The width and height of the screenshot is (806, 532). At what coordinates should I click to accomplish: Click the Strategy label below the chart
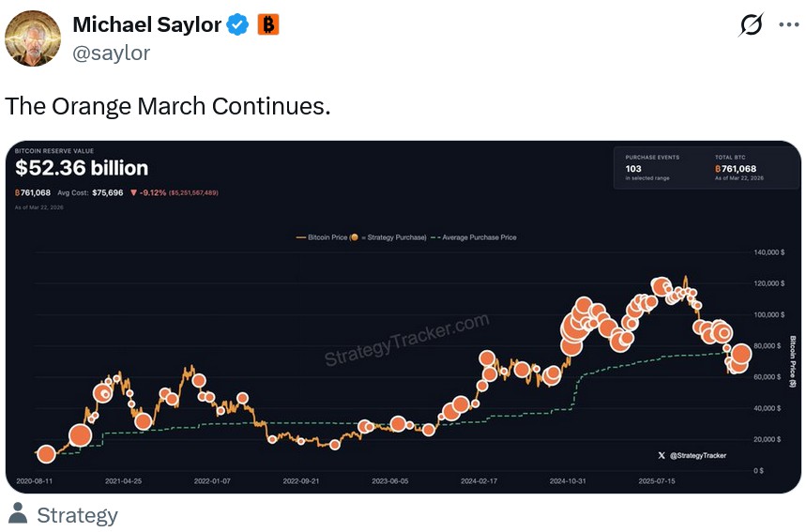(x=77, y=515)
